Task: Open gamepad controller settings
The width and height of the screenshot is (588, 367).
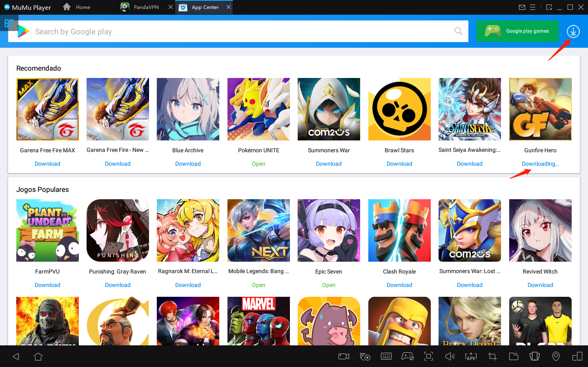Action: coord(408,356)
